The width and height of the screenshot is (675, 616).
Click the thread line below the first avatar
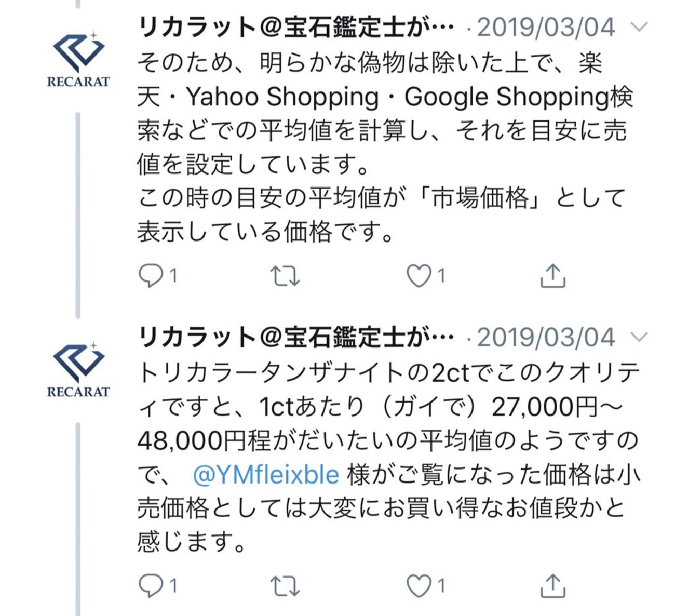pos(78,214)
